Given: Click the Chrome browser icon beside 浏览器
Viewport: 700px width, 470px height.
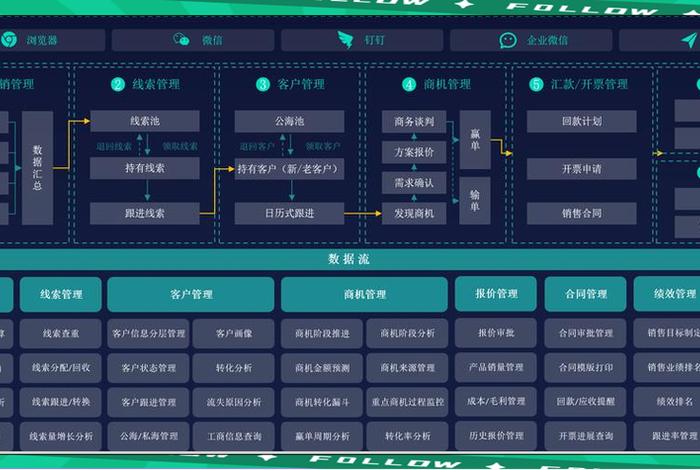Looking at the screenshot, I should (x=9, y=40).
